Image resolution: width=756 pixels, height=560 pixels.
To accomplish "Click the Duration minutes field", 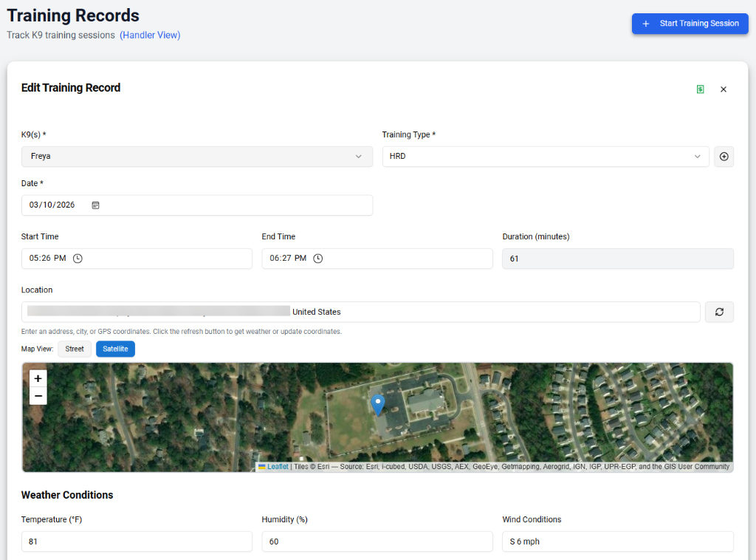I will 618,259.
